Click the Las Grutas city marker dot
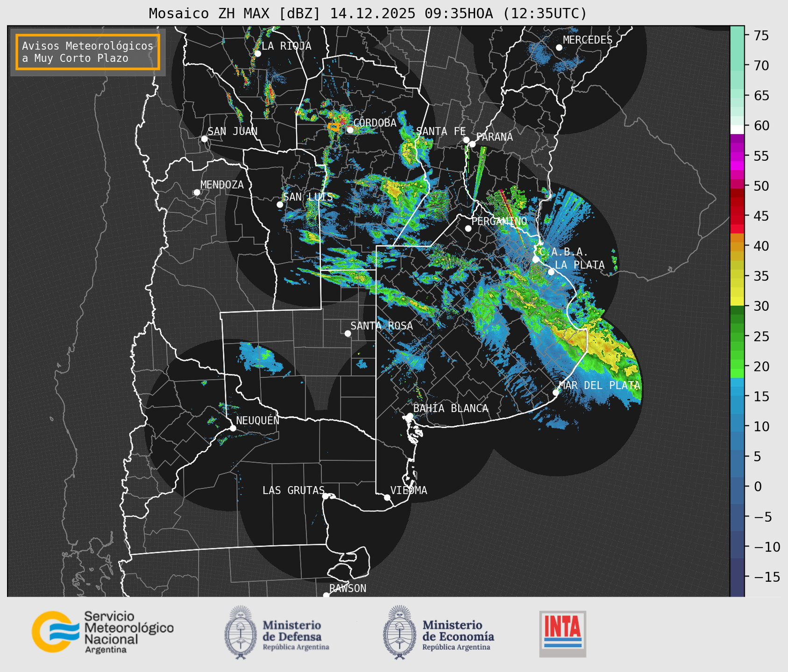The image size is (788, 672). coord(326,496)
